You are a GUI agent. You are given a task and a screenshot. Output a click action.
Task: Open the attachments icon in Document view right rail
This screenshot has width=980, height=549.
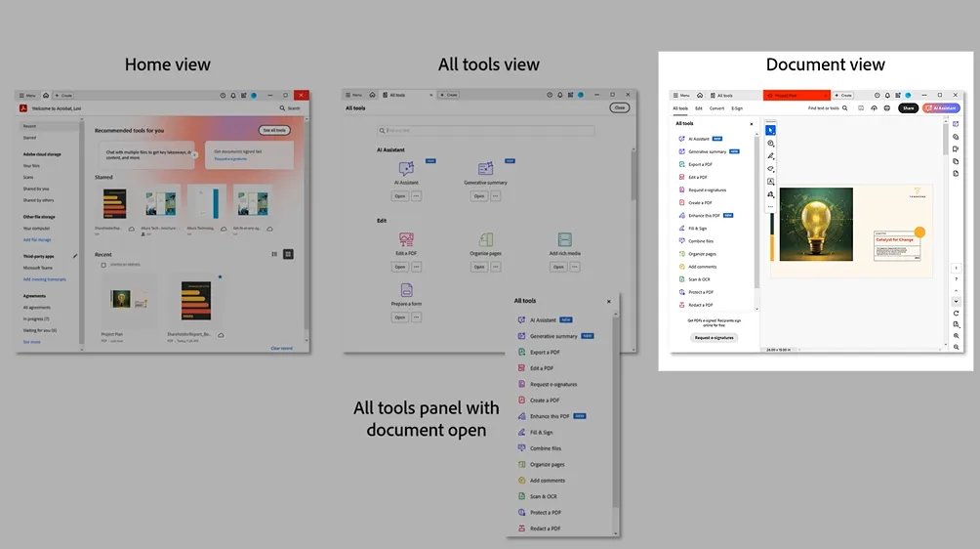tap(956, 137)
